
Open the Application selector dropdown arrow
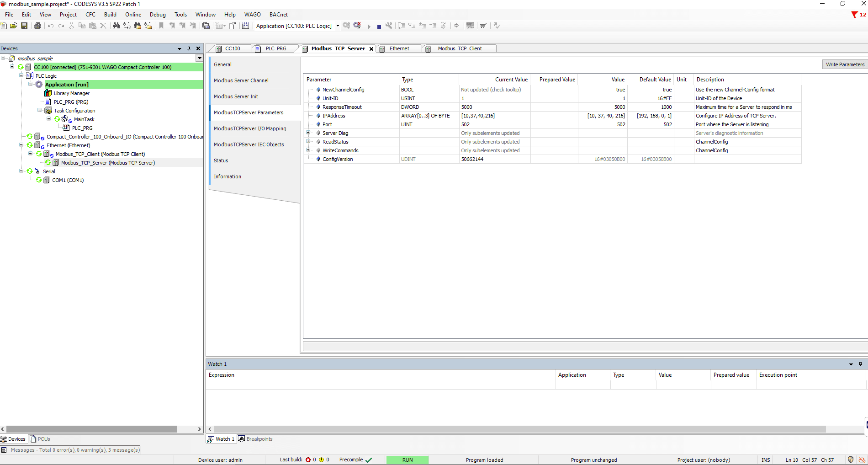338,26
